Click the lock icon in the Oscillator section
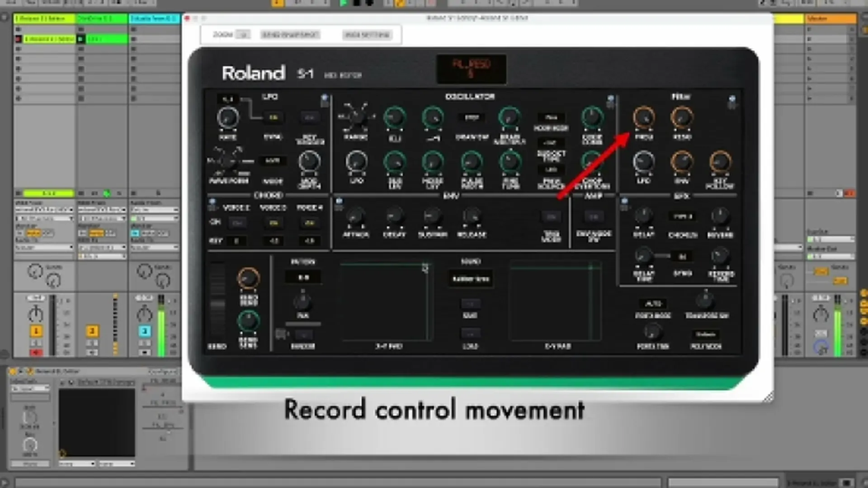 coord(610,101)
